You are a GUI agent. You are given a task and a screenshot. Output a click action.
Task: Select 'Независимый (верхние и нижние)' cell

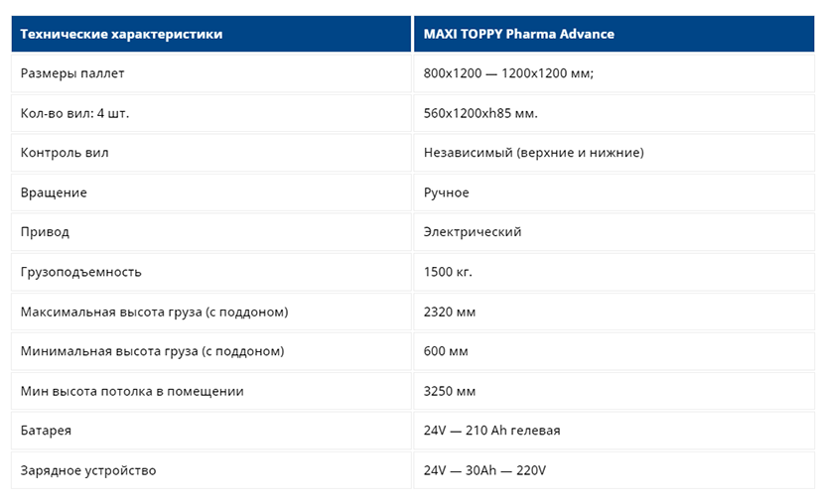point(615,153)
